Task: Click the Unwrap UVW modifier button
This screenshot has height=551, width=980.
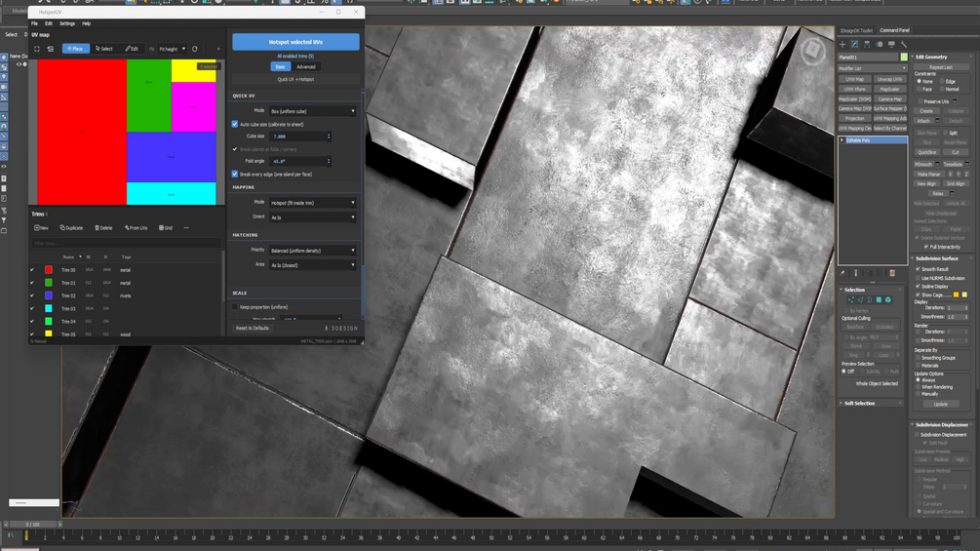Action: pyautogui.click(x=890, y=79)
